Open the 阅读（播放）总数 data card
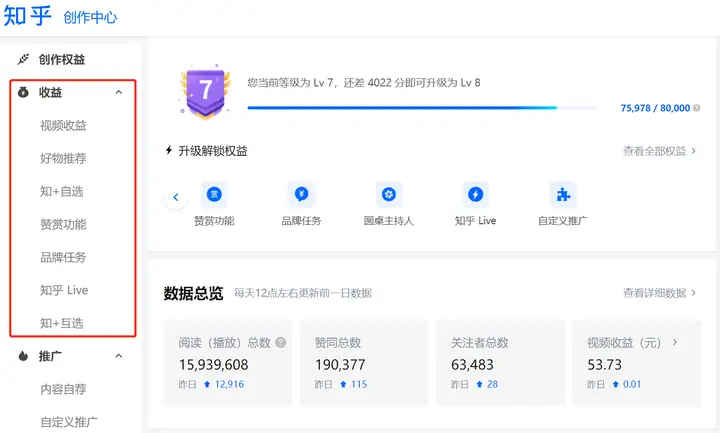The height and width of the screenshot is (433, 720). click(228, 363)
